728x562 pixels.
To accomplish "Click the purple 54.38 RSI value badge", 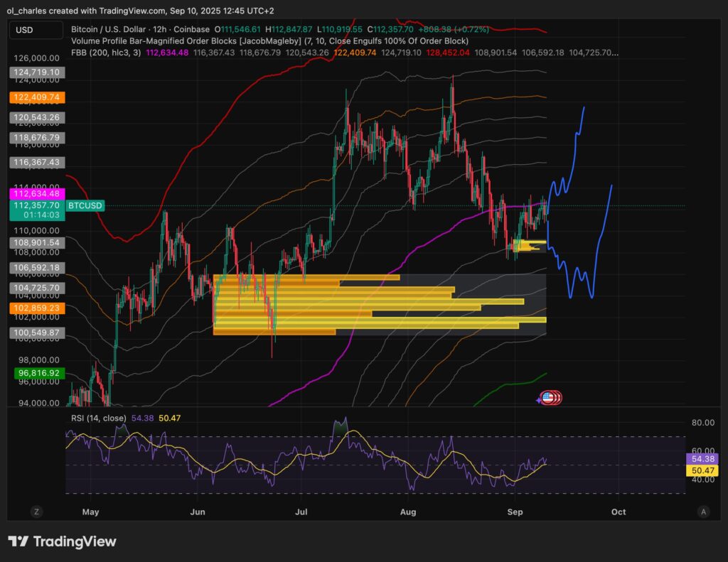I will tap(702, 460).
